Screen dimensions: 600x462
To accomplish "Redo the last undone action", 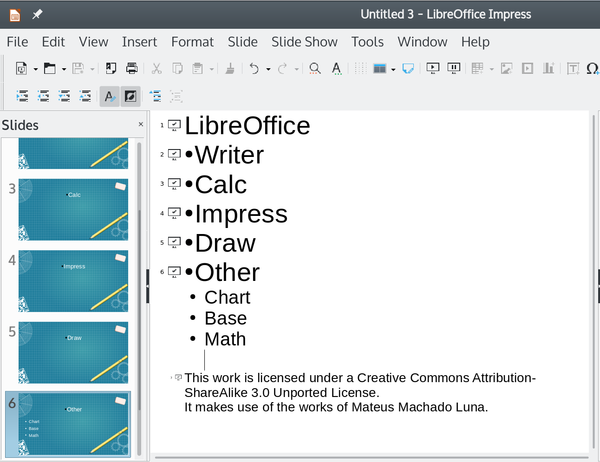I will 282,69.
